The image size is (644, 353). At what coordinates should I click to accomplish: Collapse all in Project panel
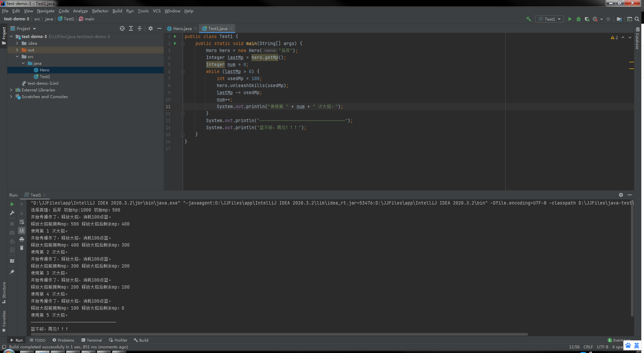coord(140,28)
